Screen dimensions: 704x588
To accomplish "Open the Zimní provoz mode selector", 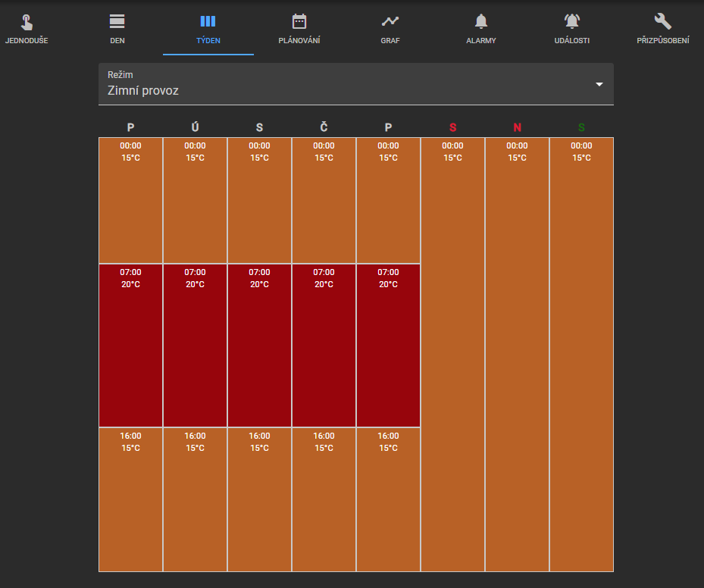I will [356, 84].
